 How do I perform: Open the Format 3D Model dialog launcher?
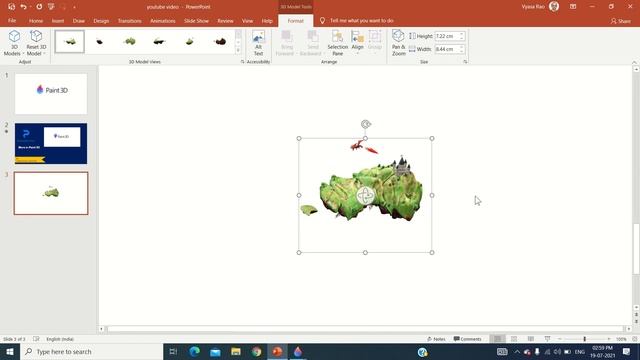click(242, 62)
